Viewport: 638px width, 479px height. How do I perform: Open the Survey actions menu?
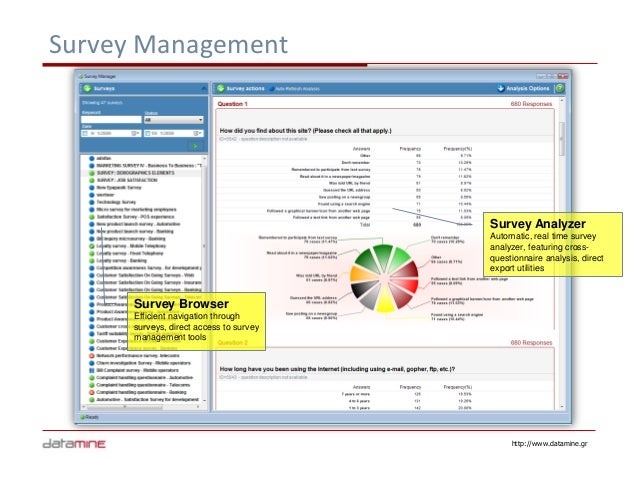tap(245, 88)
